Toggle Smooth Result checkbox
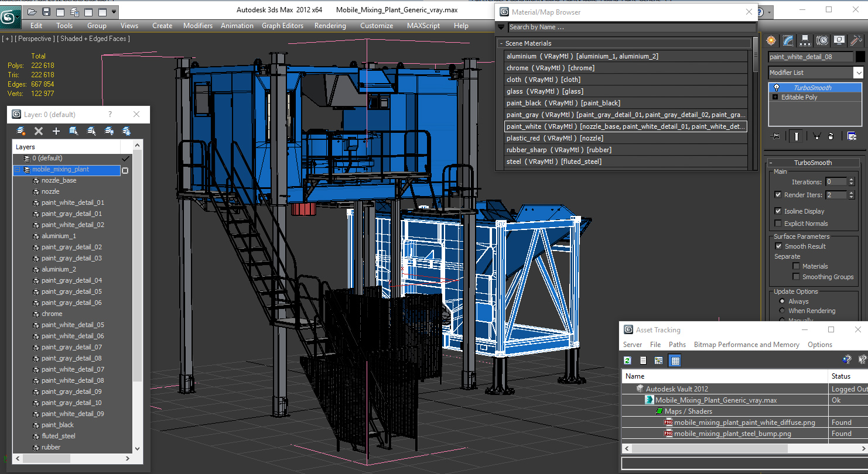This screenshot has height=474, width=868. [x=778, y=246]
